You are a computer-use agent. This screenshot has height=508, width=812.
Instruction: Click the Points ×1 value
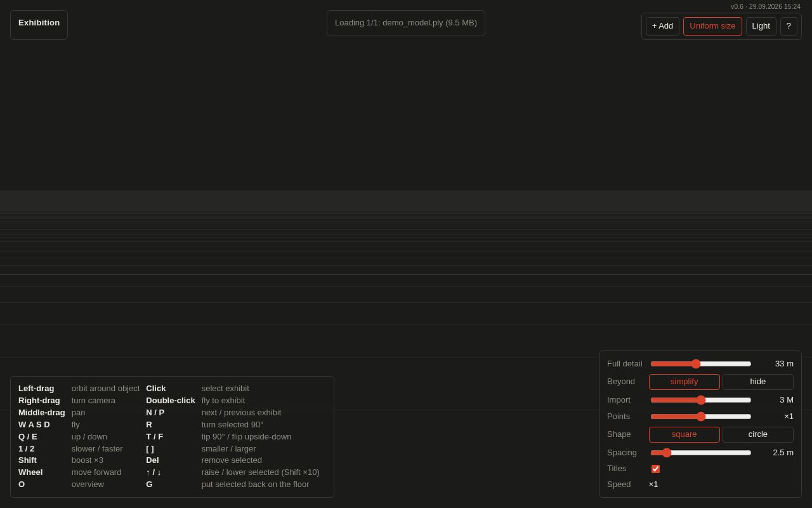(x=789, y=417)
